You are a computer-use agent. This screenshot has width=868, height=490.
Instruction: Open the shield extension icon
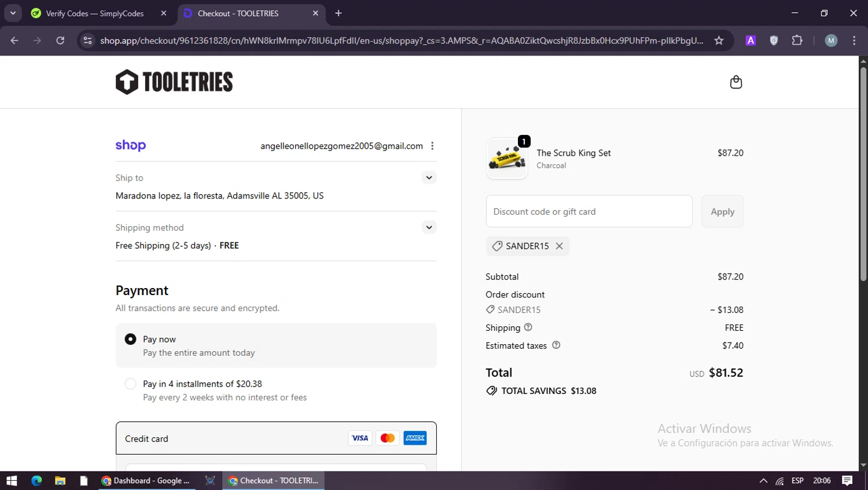pos(774,40)
